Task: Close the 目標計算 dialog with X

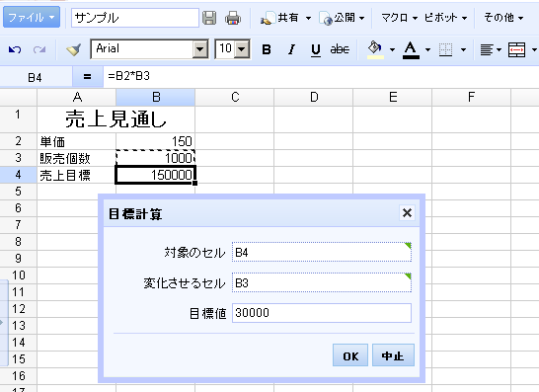Action: tap(407, 213)
